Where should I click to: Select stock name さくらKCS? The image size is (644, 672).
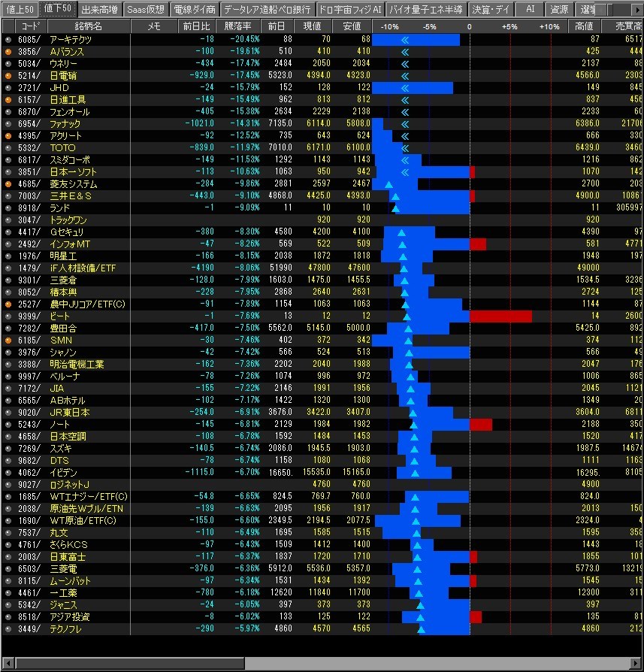[68, 545]
